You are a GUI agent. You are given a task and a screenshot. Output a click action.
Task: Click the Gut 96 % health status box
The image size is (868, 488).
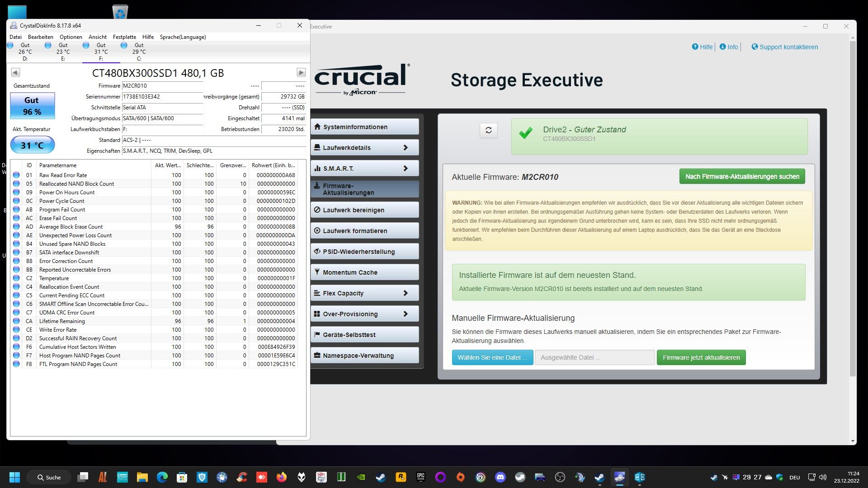[33, 106]
